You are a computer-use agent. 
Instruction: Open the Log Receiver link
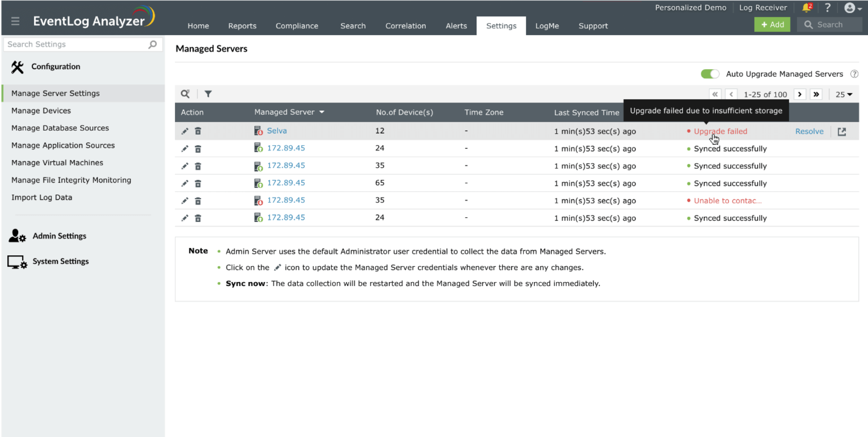(763, 8)
